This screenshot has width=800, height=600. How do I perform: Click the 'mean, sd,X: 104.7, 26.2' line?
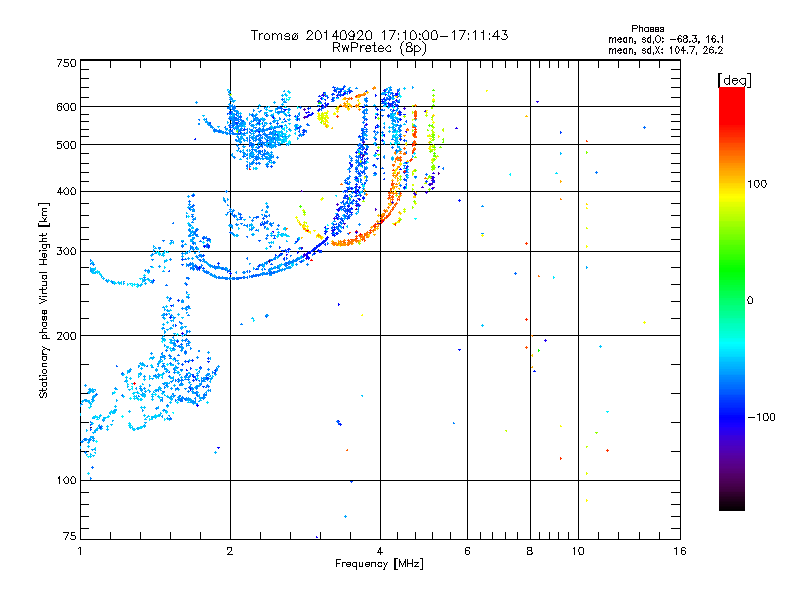(x=665, y=50)
